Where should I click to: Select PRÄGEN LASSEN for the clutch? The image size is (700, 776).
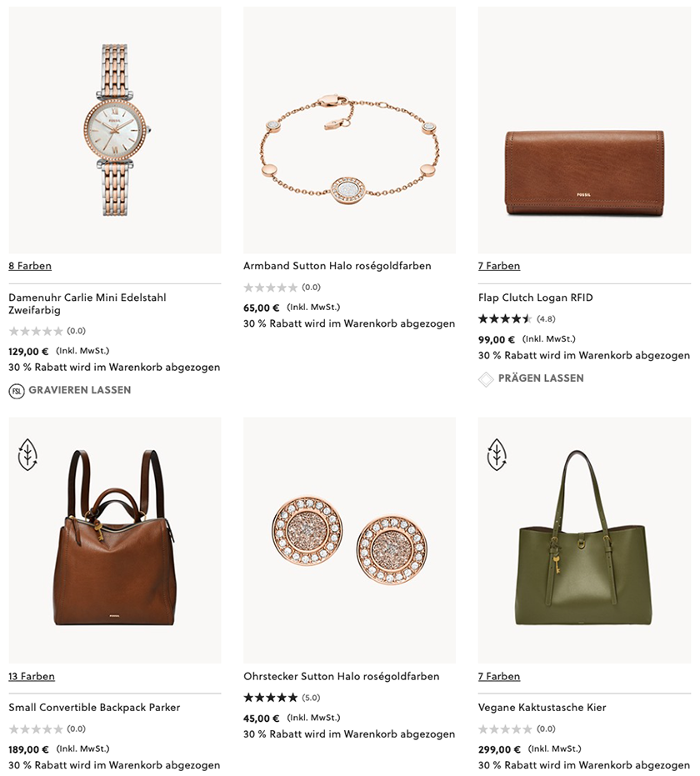click(x=541, y=378)
